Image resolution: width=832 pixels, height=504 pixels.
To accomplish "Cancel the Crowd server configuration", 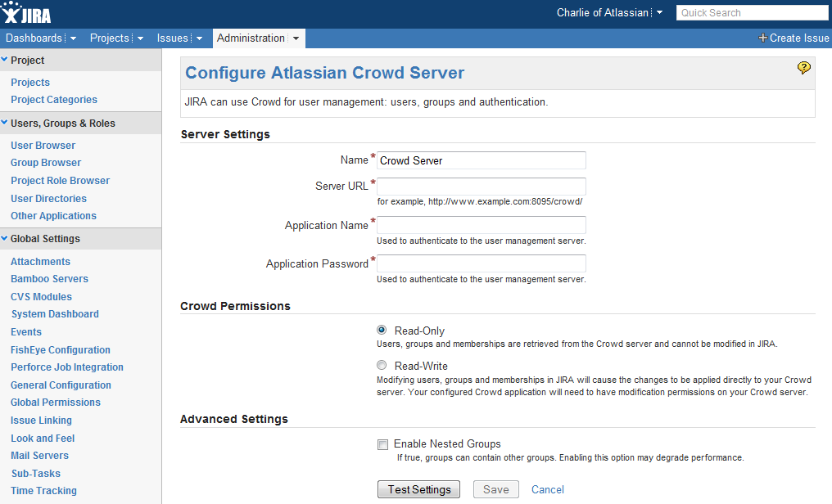I will coord(548,490).
